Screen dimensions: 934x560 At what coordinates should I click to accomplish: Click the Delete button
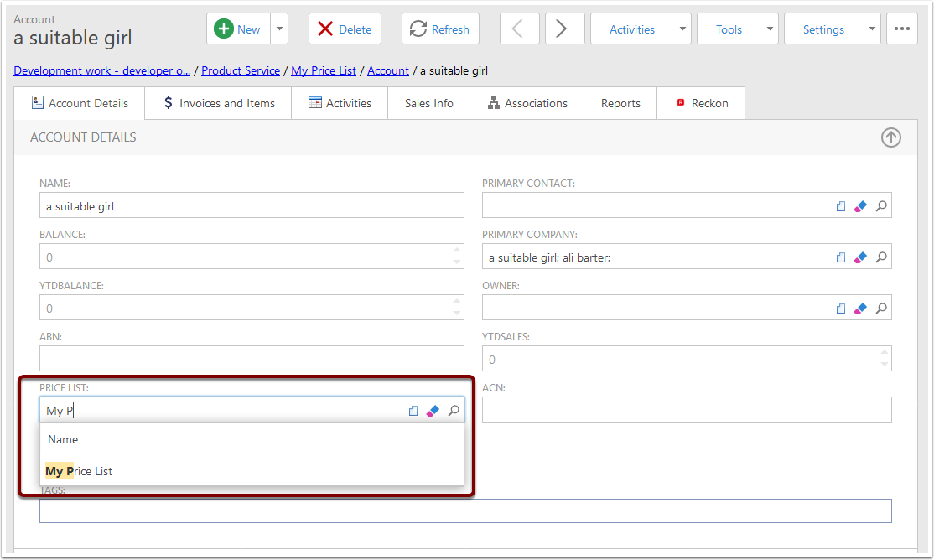[x=345, y=29]
